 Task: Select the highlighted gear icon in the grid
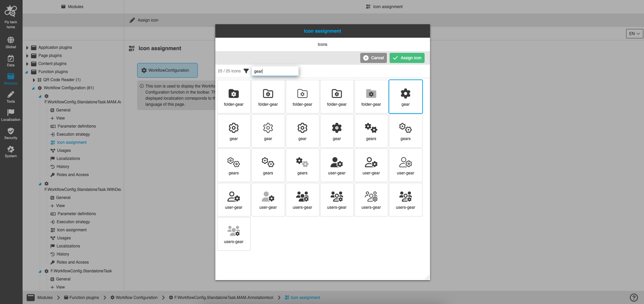405,96
